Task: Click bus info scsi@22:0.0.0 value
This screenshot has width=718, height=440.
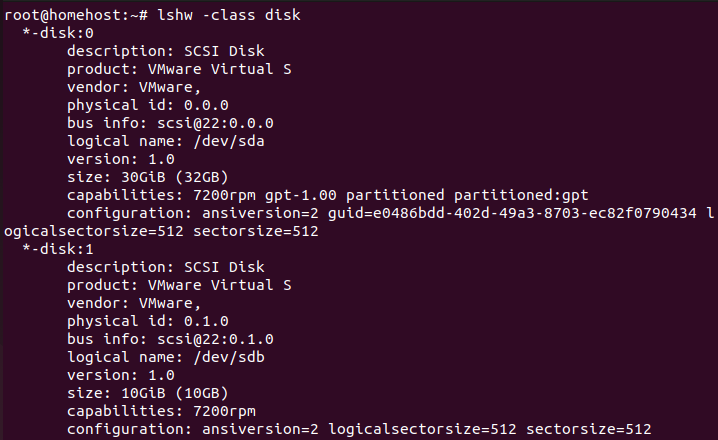Action: [x=215, y=123]
